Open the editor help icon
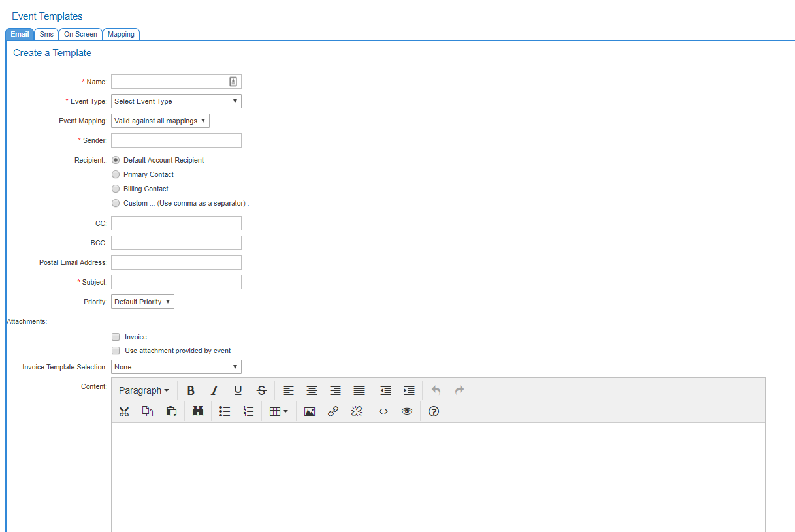 433,411
